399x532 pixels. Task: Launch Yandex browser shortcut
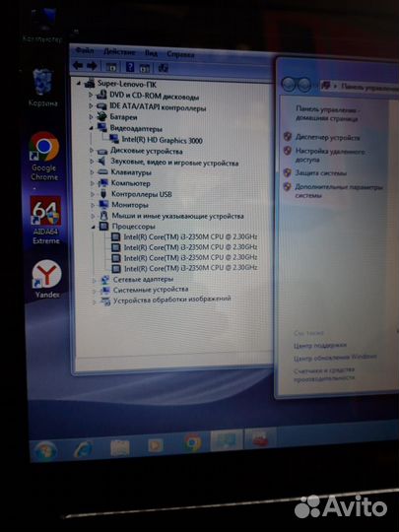(x=47, y=279)
